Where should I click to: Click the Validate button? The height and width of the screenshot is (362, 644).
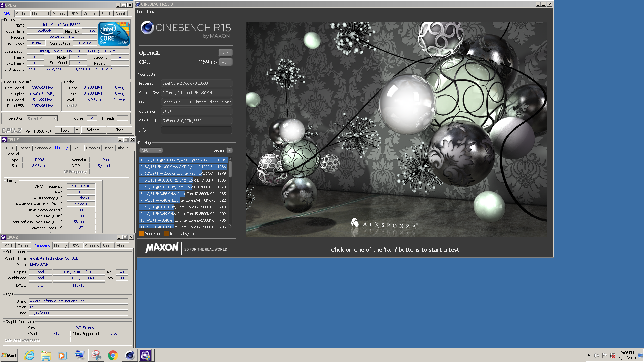coord(93,130)
